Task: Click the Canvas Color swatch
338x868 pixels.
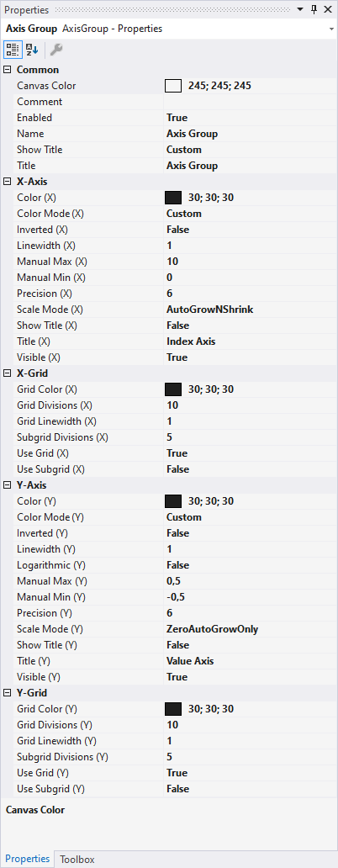Action: point(173,86)
